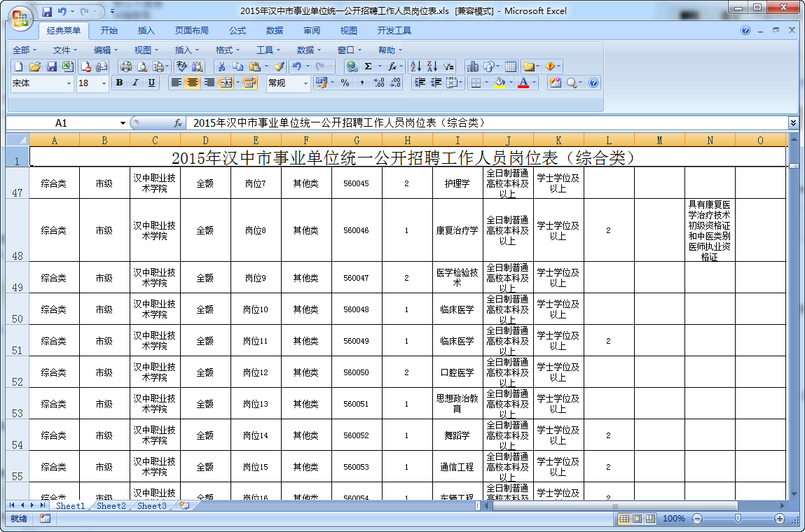Toggle bold formatting
The image size is (805, 532).
[x=119, y=83]
